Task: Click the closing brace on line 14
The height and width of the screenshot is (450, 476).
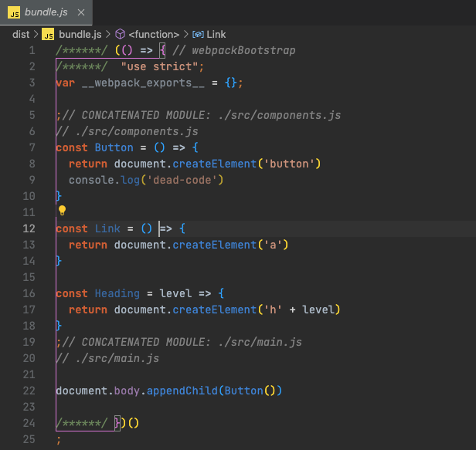Action: tap(59, 261)
